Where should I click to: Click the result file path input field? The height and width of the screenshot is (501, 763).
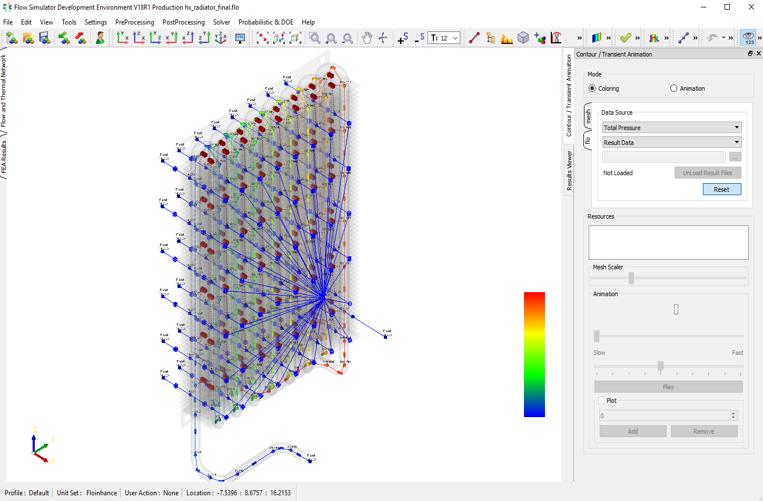[664, 157]
